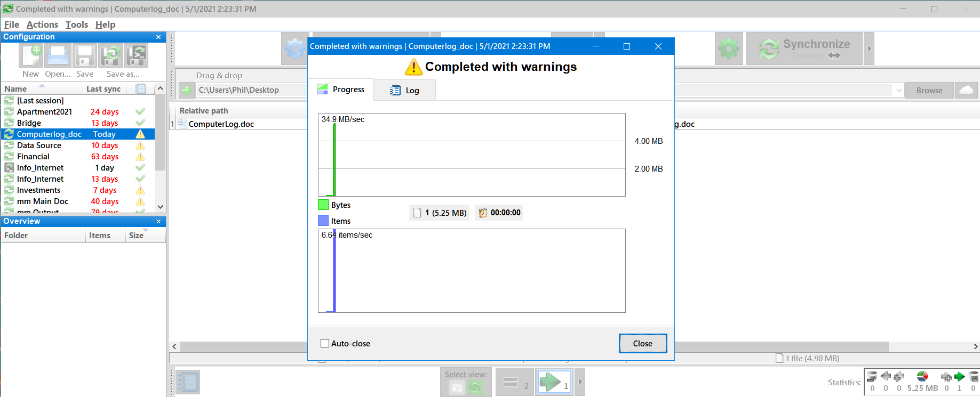Select the Bridge configuration
980x397 pixels.
(x=78, y=123)
